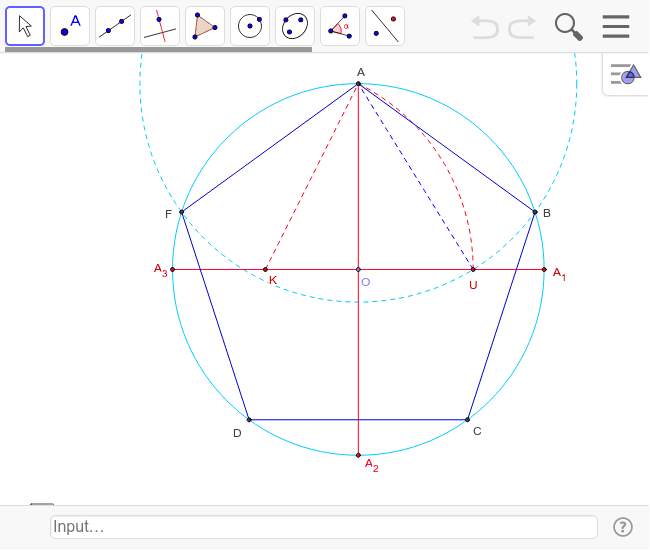Open the main hamburger menu
Viewport: 650px width, 550px height.
(x=616, y=26)
